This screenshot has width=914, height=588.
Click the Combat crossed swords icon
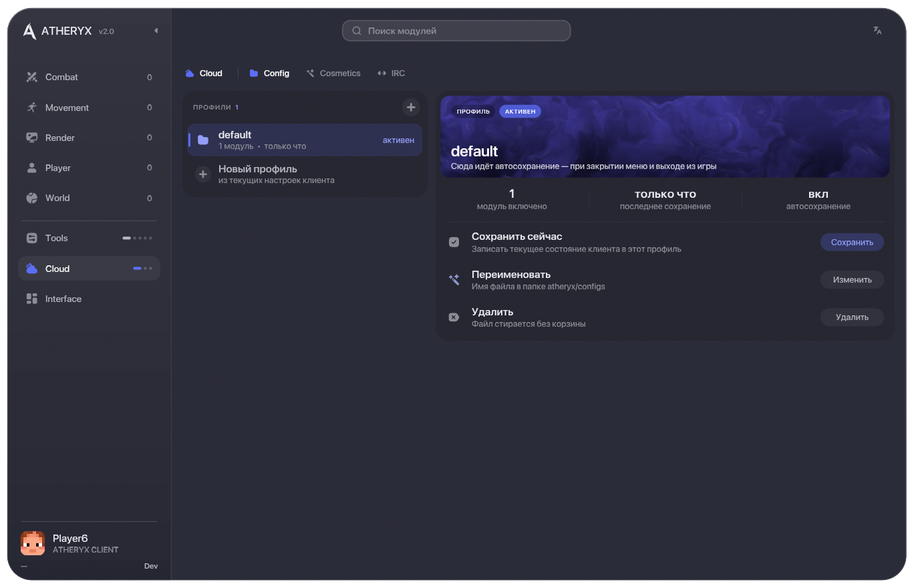(31, 78)
